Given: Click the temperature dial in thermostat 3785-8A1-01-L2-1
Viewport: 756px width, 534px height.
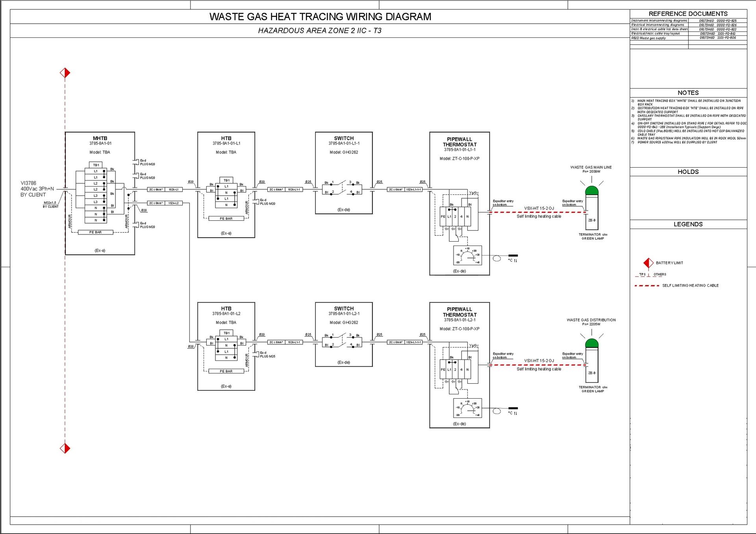Looking at the screenshot, I should pyautogui.click(x=467, y=408).
